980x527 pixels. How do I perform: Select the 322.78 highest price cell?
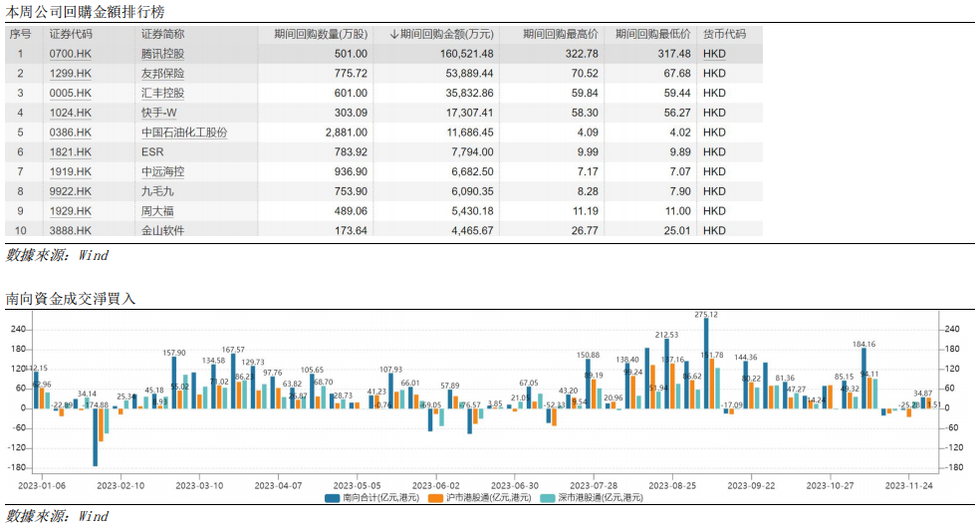582,54
